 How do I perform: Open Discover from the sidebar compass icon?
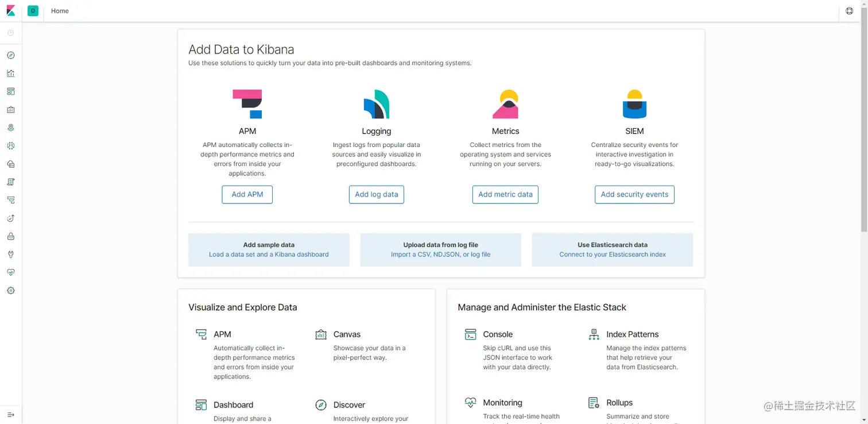point(11,55)
